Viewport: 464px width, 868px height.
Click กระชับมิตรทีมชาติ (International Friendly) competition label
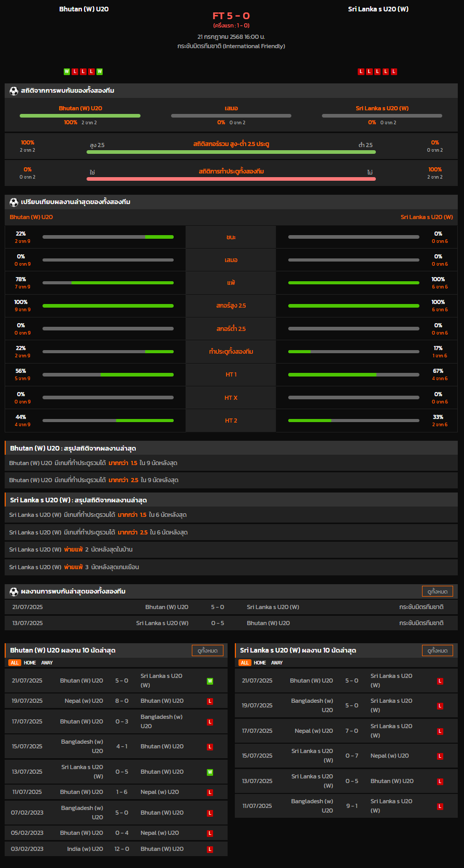pyautogui.click(x=231, y=46)
